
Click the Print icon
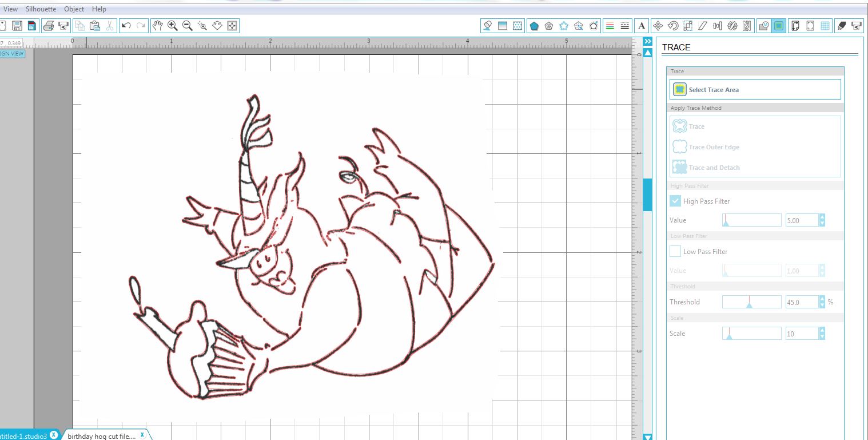point(49,26)
